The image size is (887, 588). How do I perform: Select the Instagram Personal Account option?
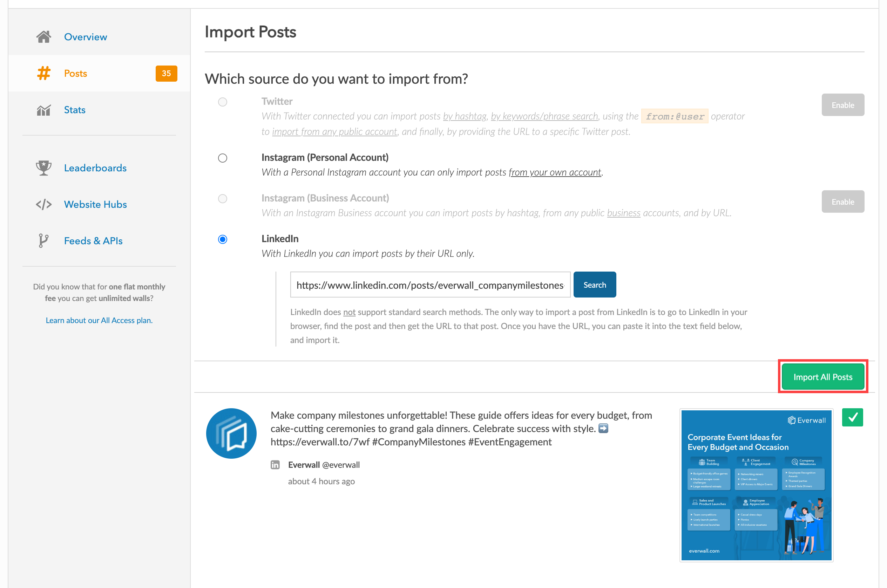(223, 157)
